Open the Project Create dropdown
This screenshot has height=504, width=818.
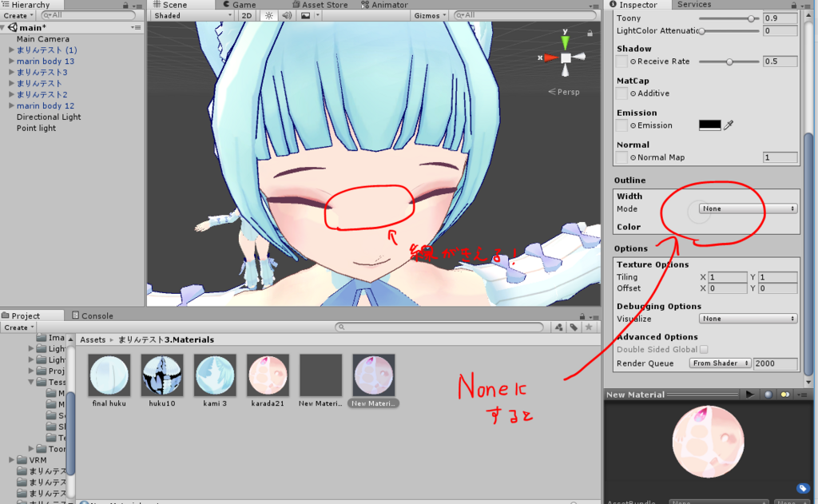click(x=18, y=327)
